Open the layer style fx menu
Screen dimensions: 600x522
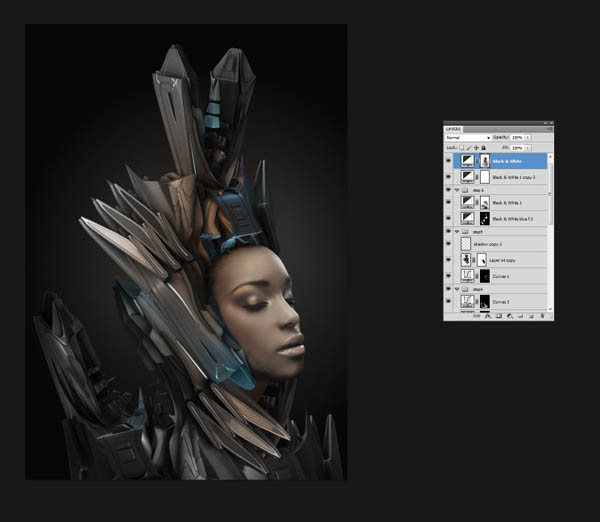[x=488, y=316]
